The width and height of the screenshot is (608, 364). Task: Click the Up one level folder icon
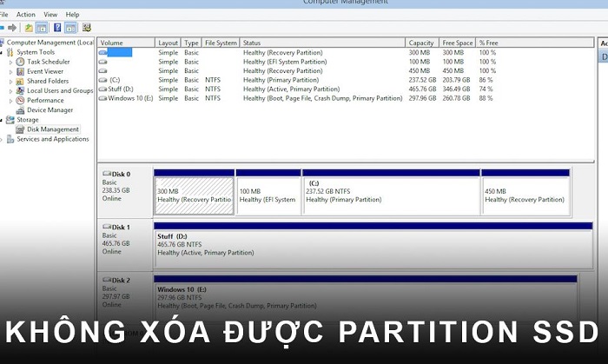coord(29,28)
